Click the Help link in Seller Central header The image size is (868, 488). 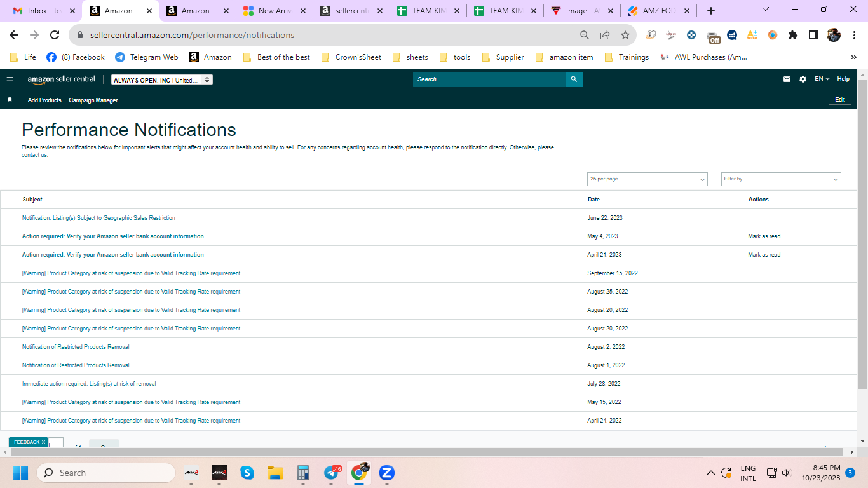[x=843, y=79]
